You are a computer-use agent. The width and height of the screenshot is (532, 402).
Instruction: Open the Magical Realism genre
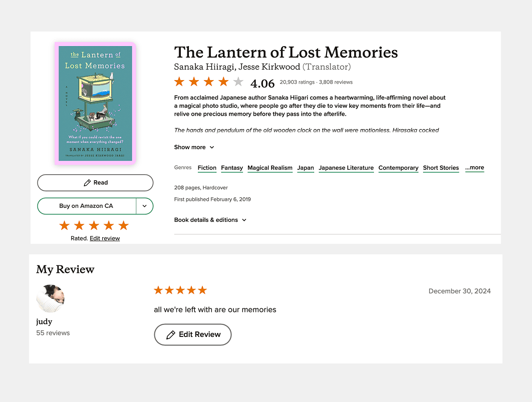click(270, 168)
